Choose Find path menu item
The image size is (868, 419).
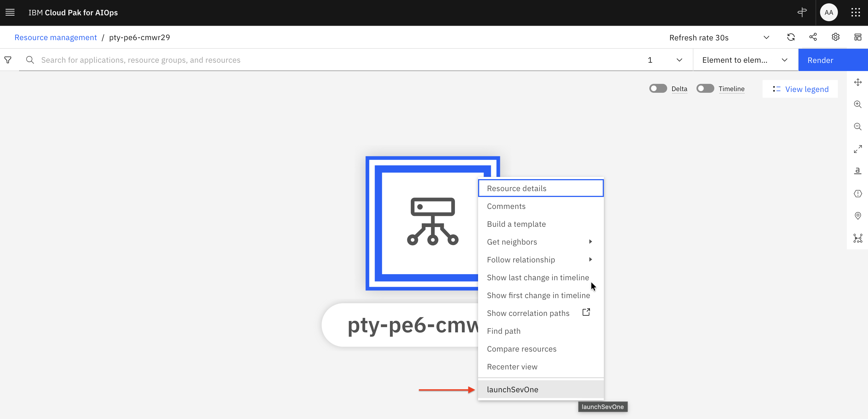click(541, 331)
